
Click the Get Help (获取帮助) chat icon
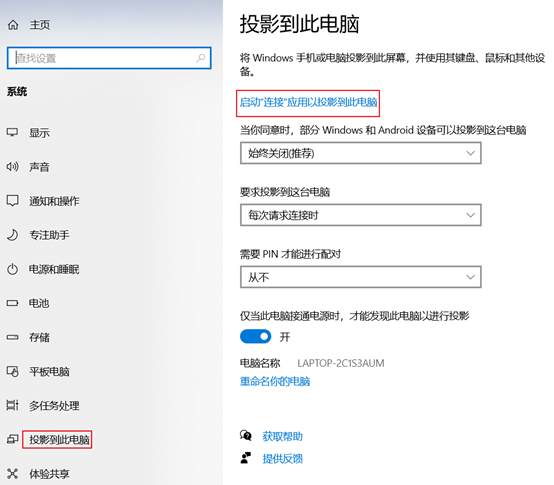(246, 436)
